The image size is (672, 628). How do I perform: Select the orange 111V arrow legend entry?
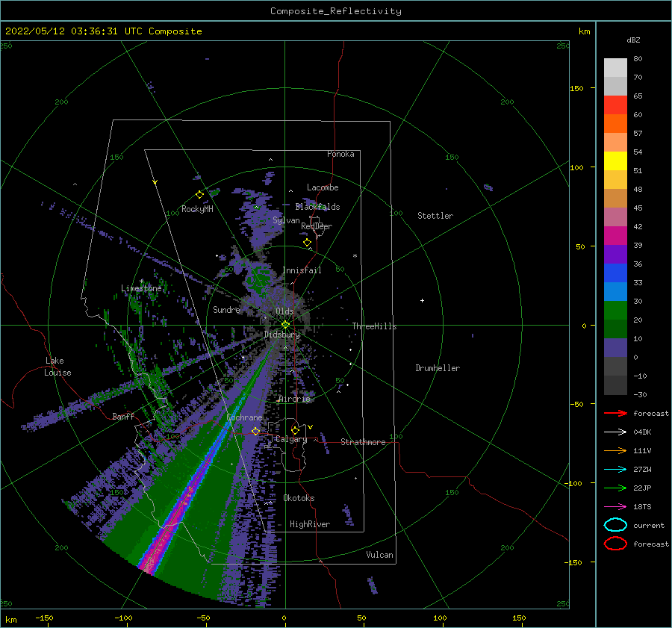(x=615, y=450)
